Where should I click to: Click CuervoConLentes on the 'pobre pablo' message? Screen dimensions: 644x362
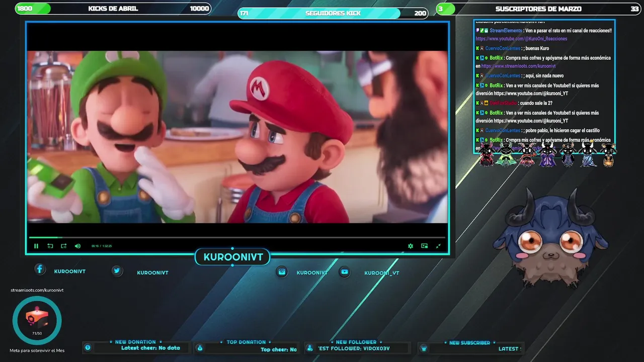(503, 131)
